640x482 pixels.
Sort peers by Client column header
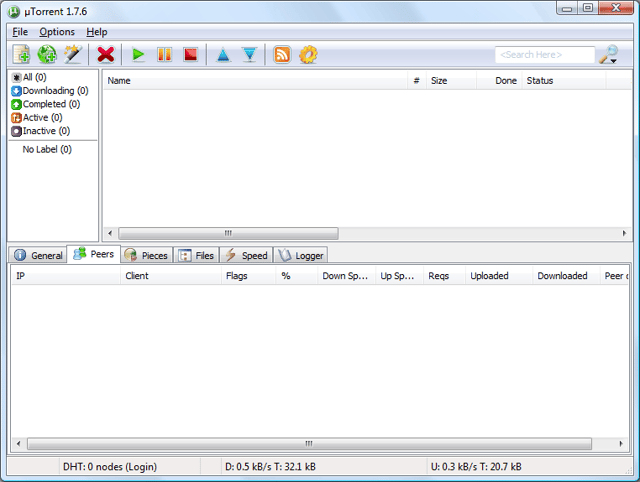(x=171, y=276)
